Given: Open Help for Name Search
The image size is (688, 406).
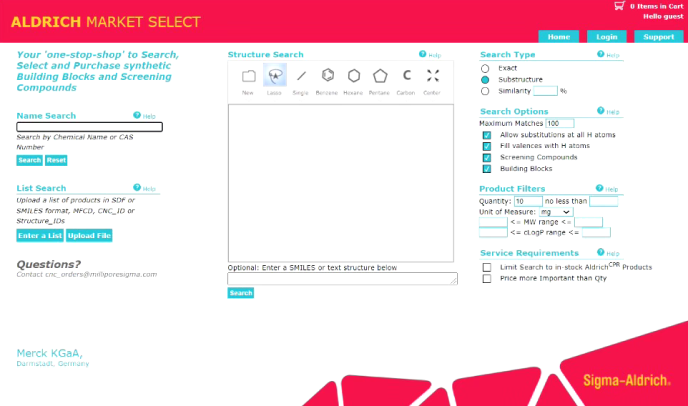Looking at the screenshot, I should [x=144, y=116].
